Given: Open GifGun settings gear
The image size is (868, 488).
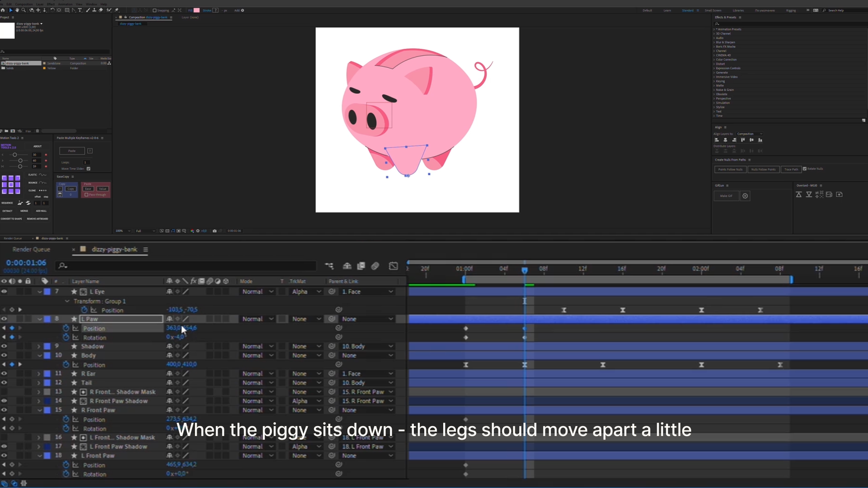Looking at the screenshot, I should pos(745,196).
